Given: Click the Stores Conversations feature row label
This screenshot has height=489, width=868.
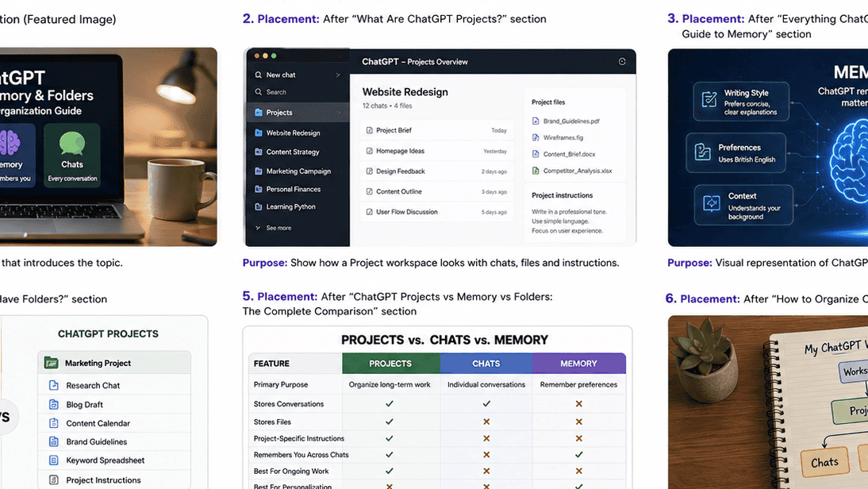Looking at the screenshot, I should pos(289,404).
